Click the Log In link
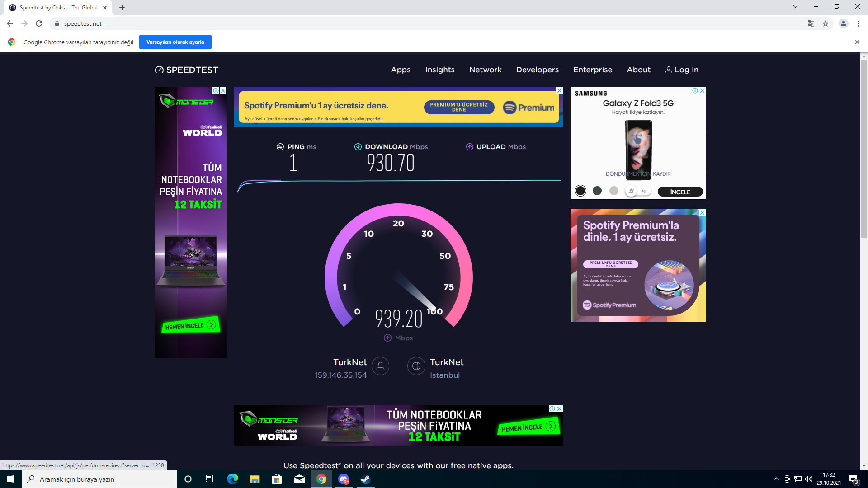 coord(682,70)
